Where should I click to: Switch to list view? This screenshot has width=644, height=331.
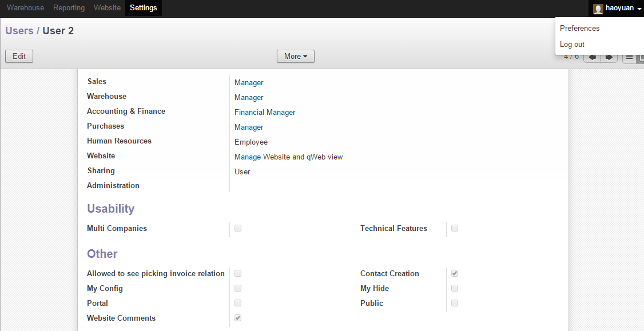click(629, 57)
